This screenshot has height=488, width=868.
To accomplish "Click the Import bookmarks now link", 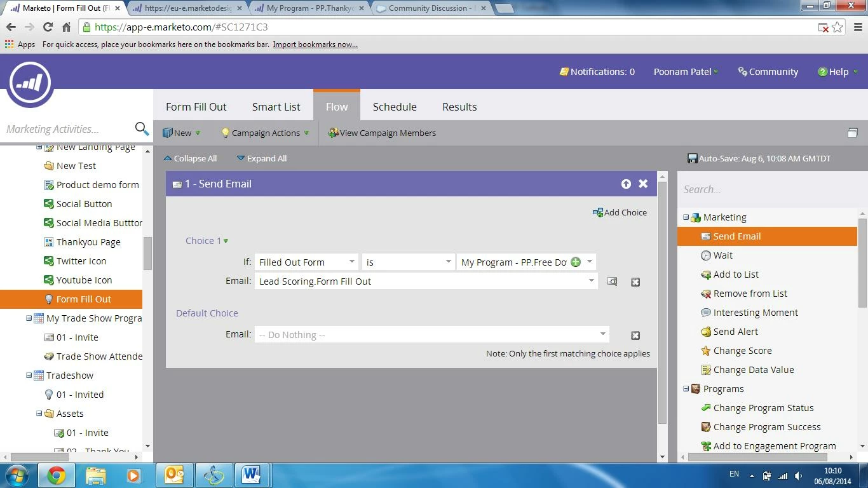I will click(315, 44).
